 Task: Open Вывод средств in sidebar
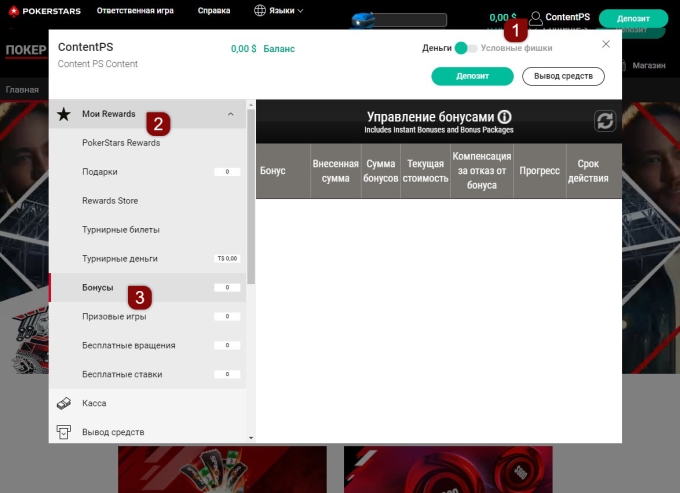coord(147,432)
